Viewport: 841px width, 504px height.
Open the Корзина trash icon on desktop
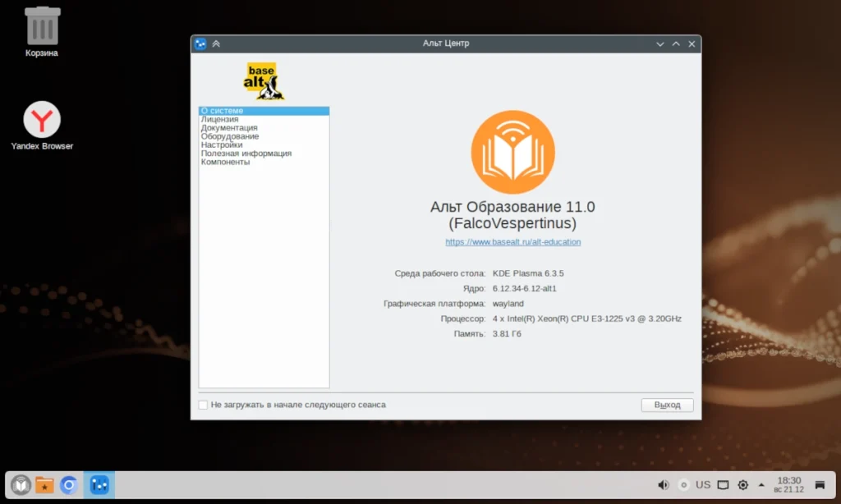tap(42, 31)
